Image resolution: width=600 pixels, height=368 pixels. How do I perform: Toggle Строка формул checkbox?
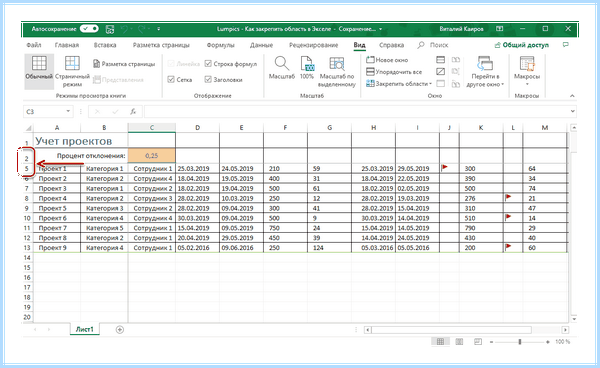pyautogui.click(x=208, y=64)
